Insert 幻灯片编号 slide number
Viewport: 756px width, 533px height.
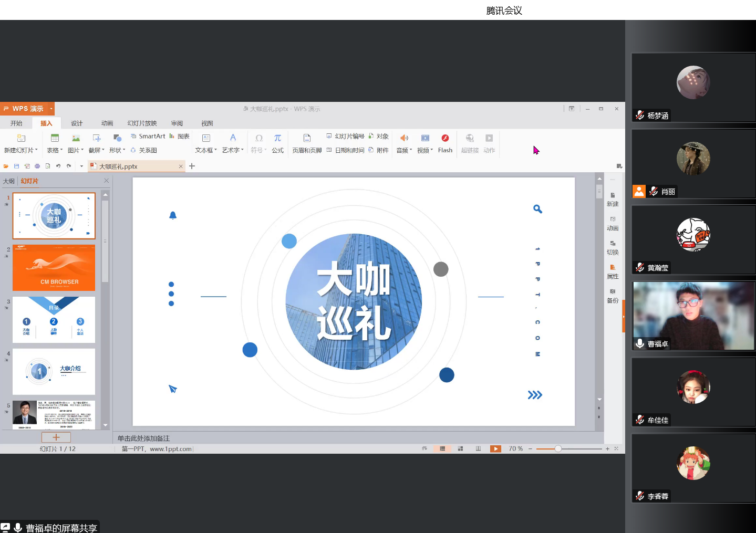pos(345,137)
